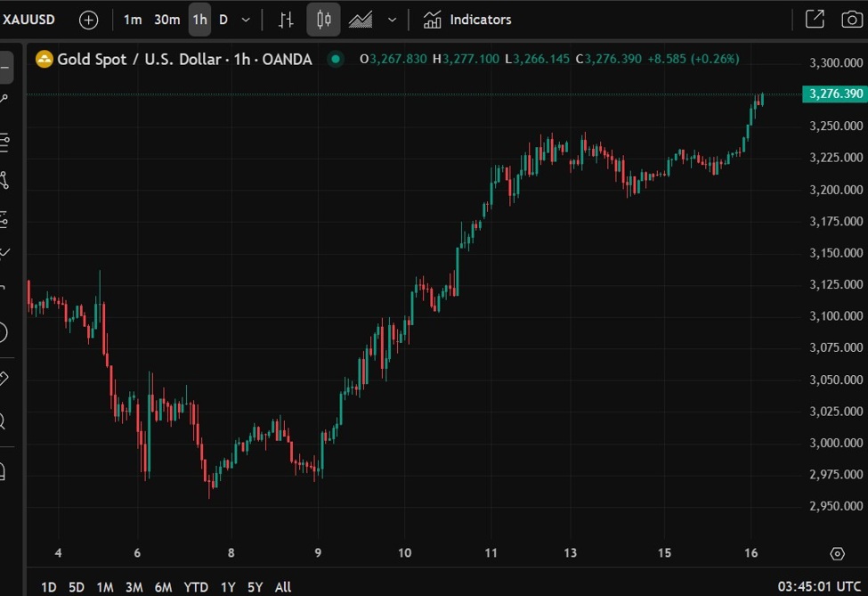
Task: Open the chart style dropdown chevron
Action: [x=391, y=19]
